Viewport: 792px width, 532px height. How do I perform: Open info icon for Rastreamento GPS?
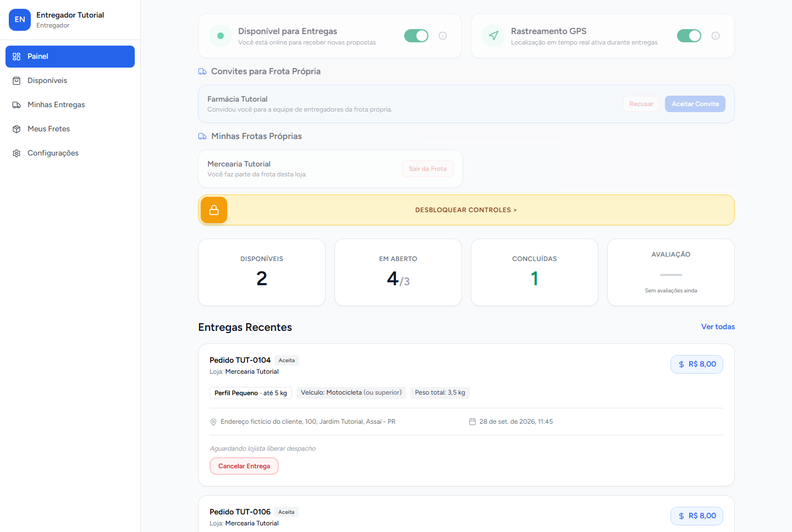tap(716, 36)
